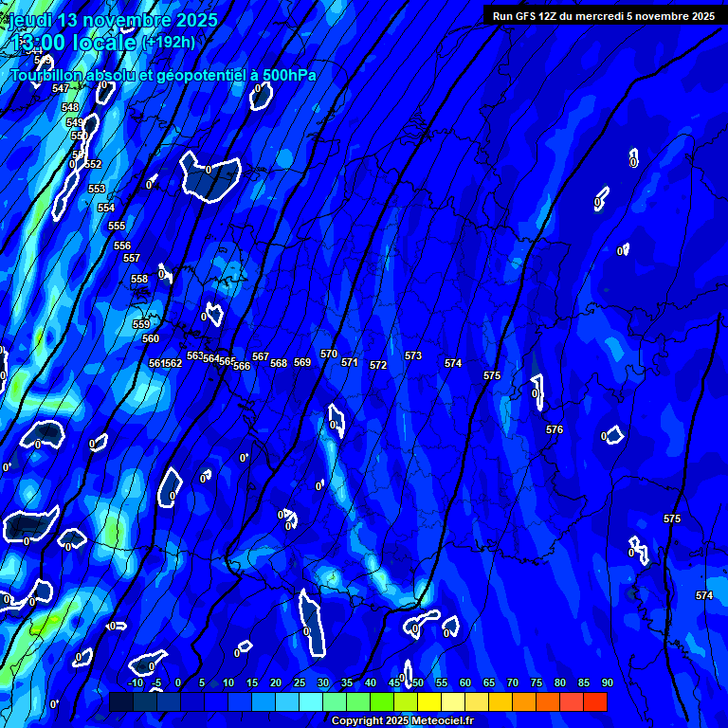Image resolution: width=728 pixels, height=728 pixels.
Task: Click the 570 geopotential contour label
Action: (x=329, y=354)
